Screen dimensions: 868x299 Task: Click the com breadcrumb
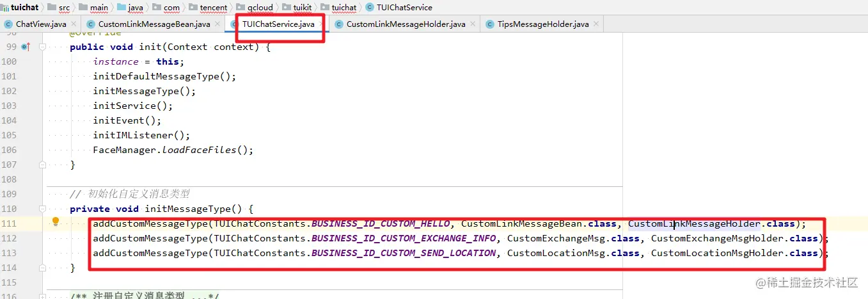click(x=171, y=7)
